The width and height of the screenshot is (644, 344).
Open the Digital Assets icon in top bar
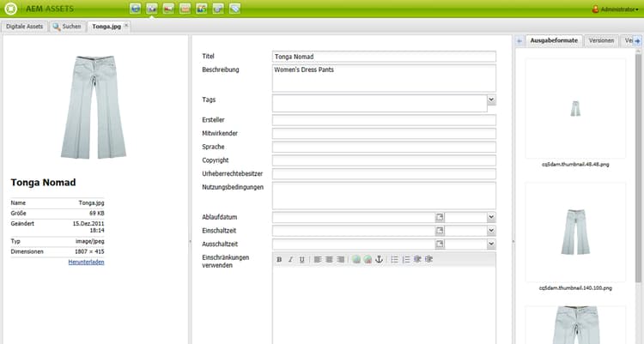151,9
